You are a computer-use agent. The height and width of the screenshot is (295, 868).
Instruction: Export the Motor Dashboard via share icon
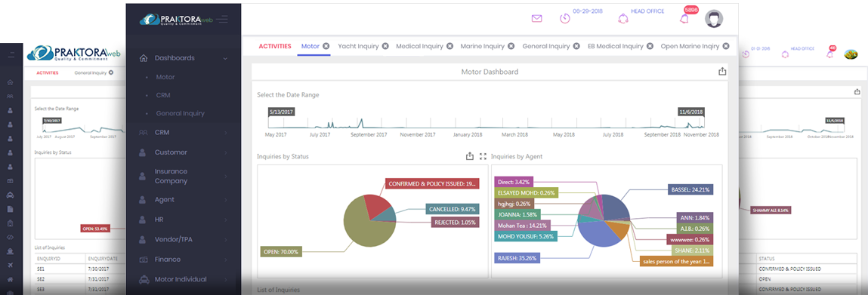722,71
